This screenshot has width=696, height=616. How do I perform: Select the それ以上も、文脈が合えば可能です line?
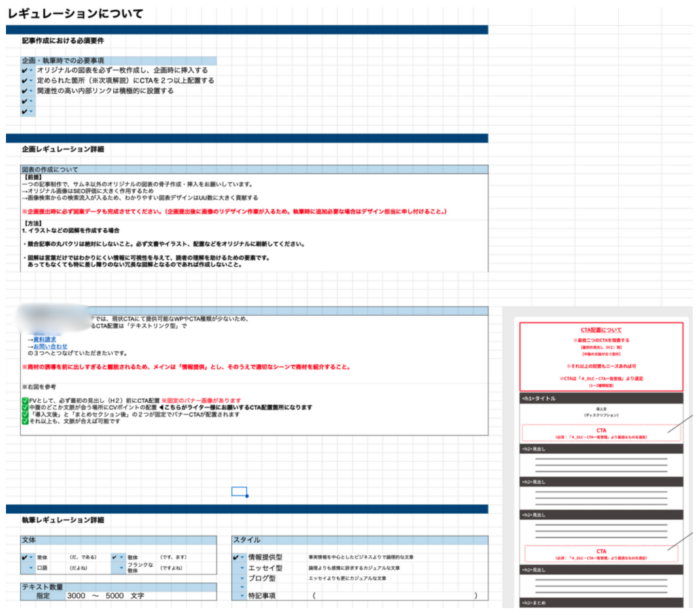[x=71, y=422]
